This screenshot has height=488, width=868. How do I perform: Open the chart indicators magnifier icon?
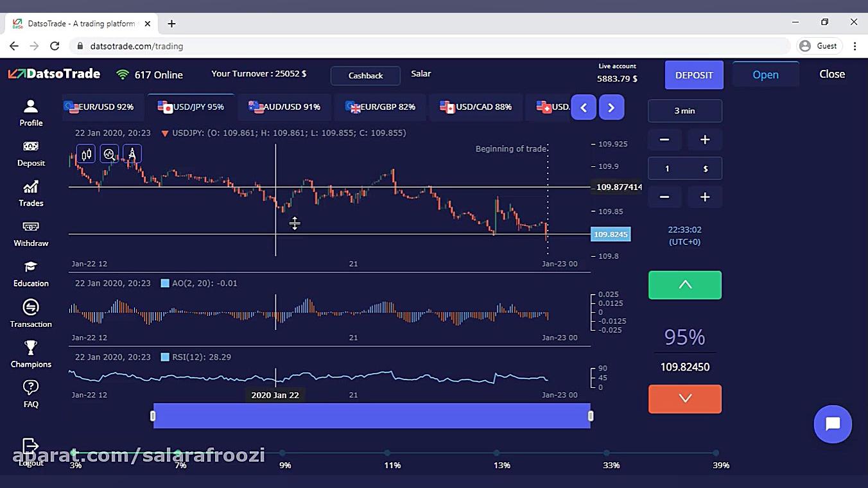pos(109,154)
